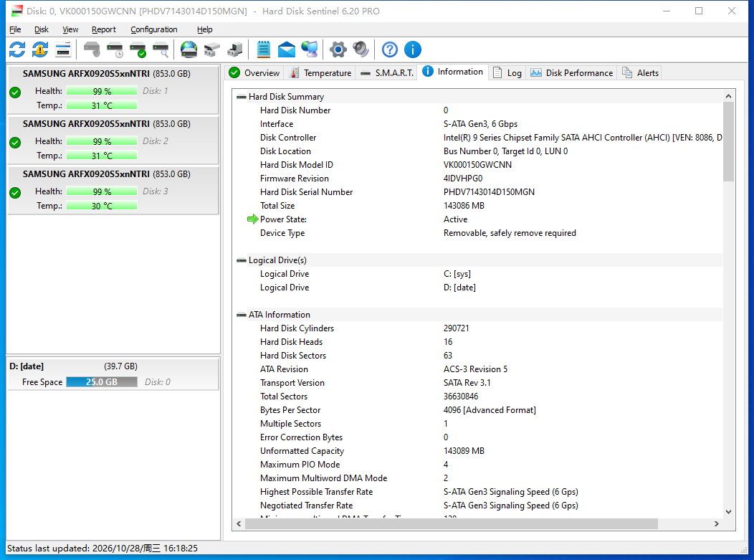This screenshot has width=754, height=560.
Task: Click Disk 1 green health checkmark icon
Action: click(x=15, y=92)
